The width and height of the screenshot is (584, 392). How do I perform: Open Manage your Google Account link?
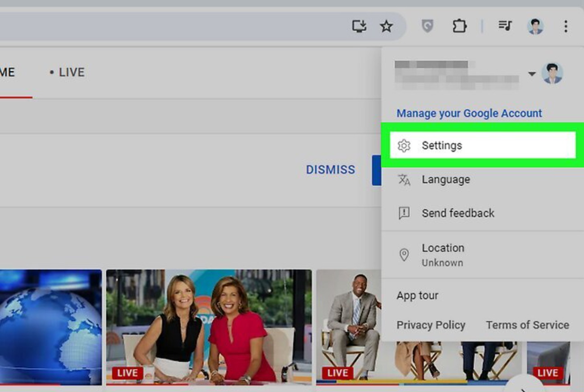coord(469,113)
